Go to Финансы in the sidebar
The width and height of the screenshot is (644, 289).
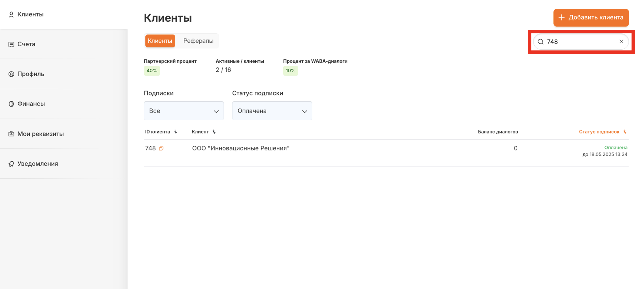(31, 104)
